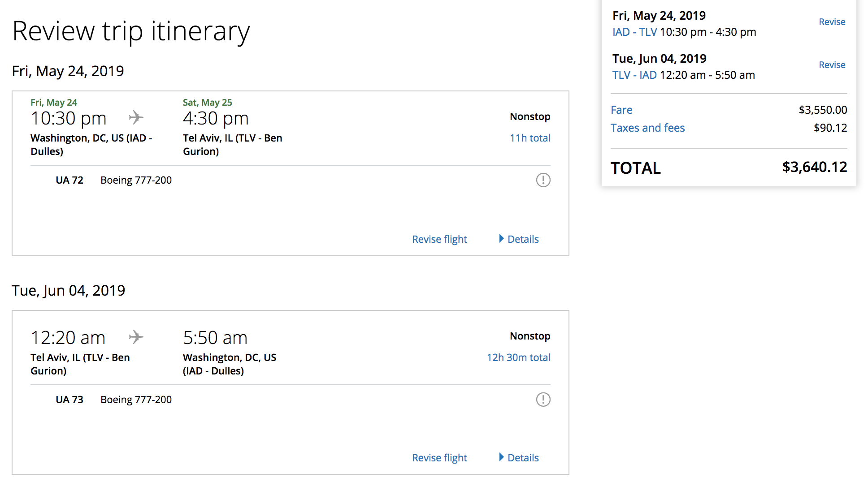Open the Fare breakdown link
This screenshot has height=486, width=868.
coord(621,110)
